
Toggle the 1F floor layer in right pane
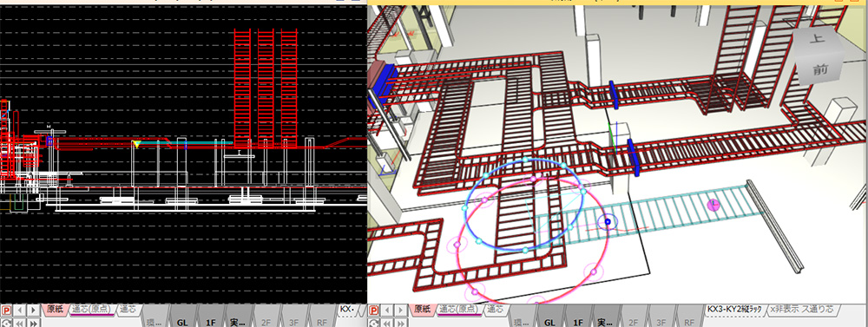578,322
